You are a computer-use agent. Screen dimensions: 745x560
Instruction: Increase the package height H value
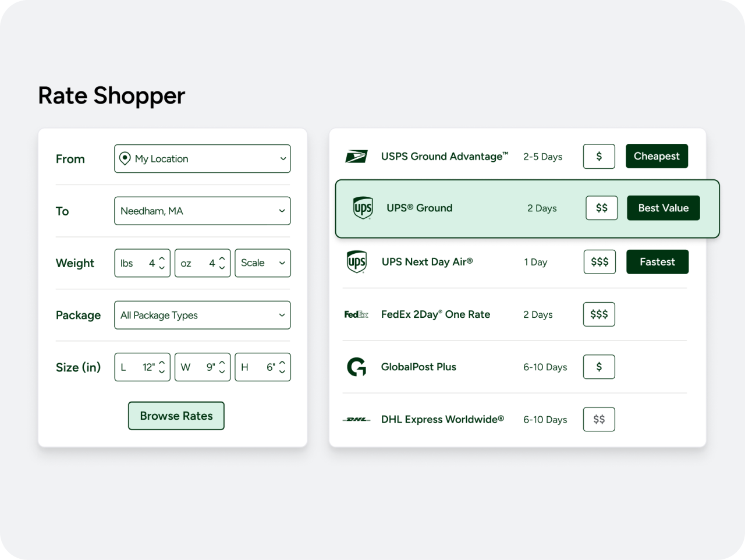click(282, 362)
